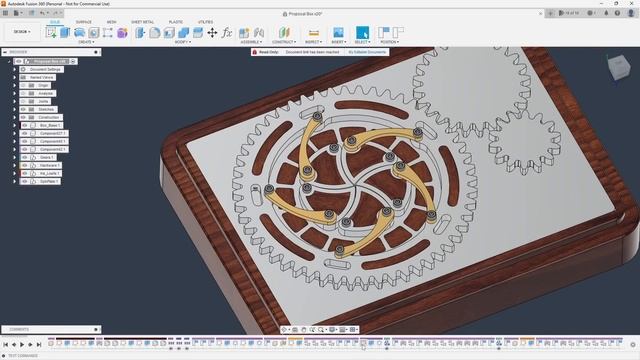The image size is (640, 360).
Task: Expand the Named Views node
Action: (x=14, y=78)
